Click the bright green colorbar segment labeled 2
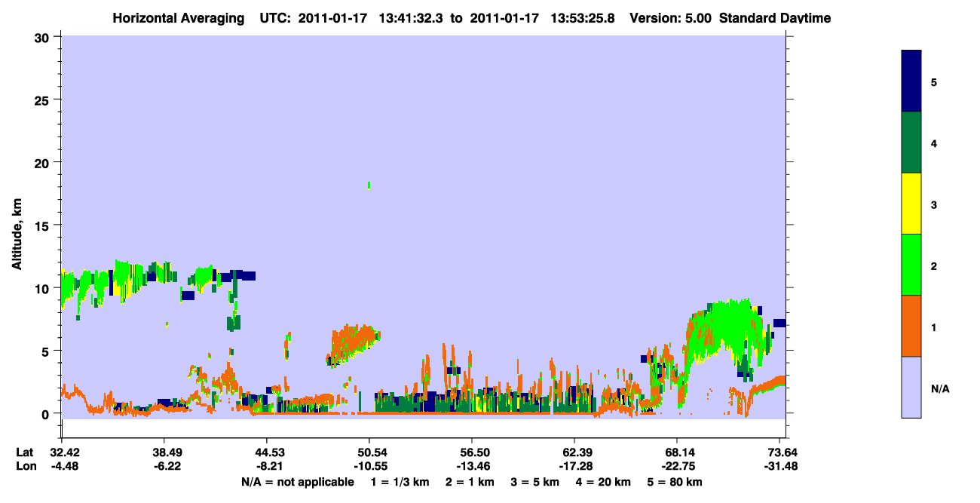 (911, 265)
